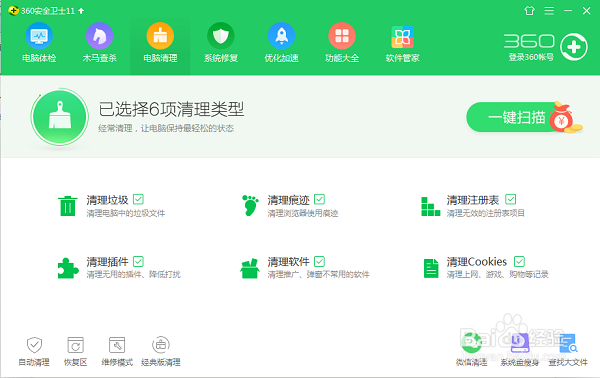Click the 已选择6项清理类型 heading
Viewport: 600px width, 378px height.
pos(171,109)
